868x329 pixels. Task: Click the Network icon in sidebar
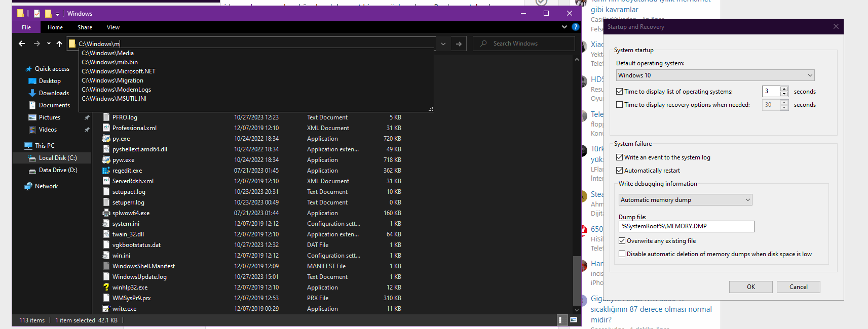[28, 186]
